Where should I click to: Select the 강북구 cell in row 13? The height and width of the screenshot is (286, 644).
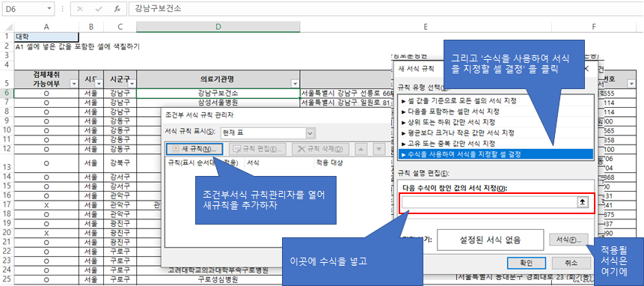(x=120, y=163)
